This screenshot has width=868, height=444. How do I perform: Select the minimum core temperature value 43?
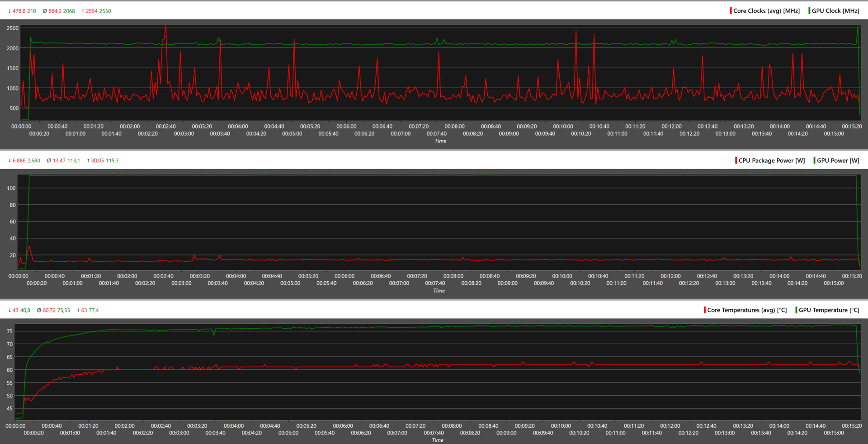click(x=15, y=311)
